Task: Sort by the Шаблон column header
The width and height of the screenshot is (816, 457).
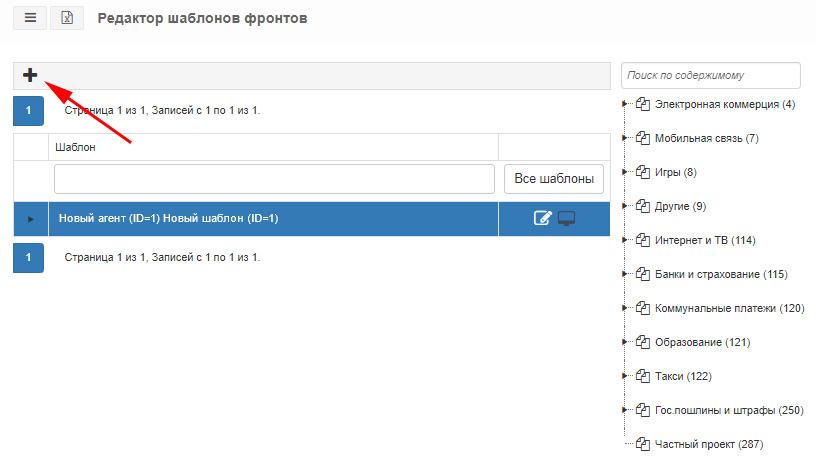Action: click(x=75, y=147)
